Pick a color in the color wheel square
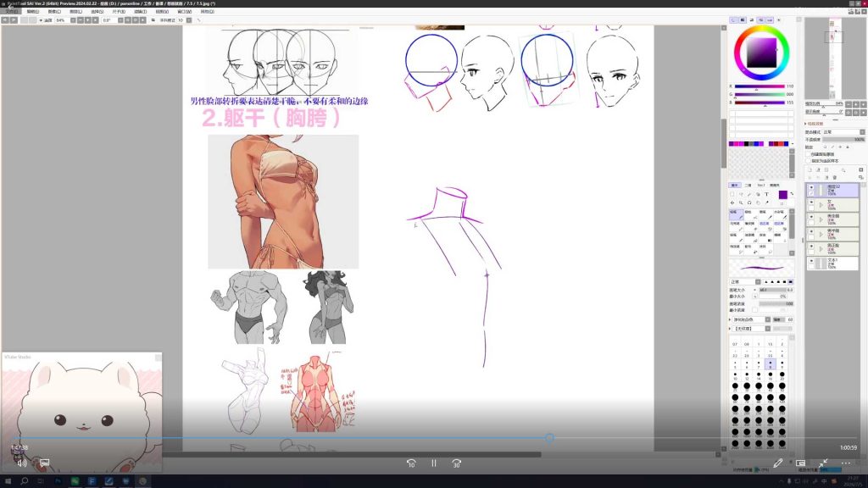The width and height of the screenshot is (868, 488). pyautogui.click(x=761, y=53)
